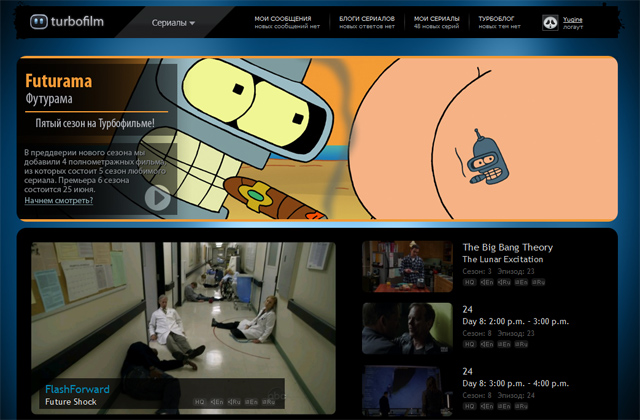Click English subtitles badge for 24 episode 24
This screenshot has width=640, height=420.
[504, 406]
